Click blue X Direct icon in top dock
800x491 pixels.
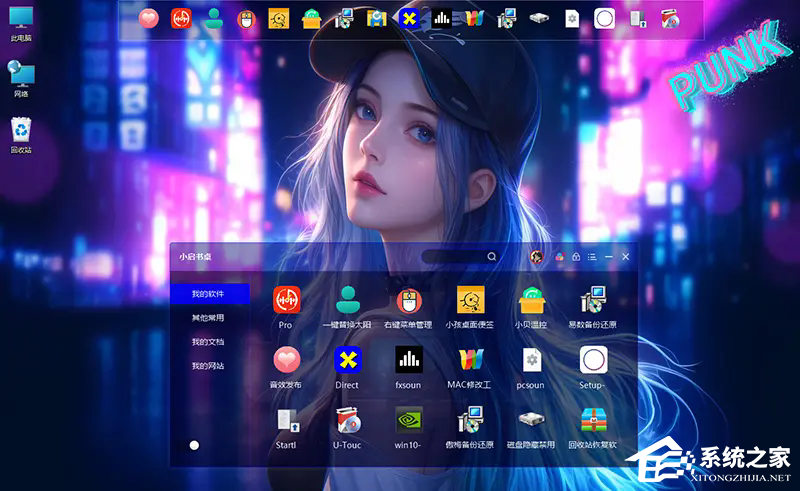pyautogui.click(x=409, y=19)
